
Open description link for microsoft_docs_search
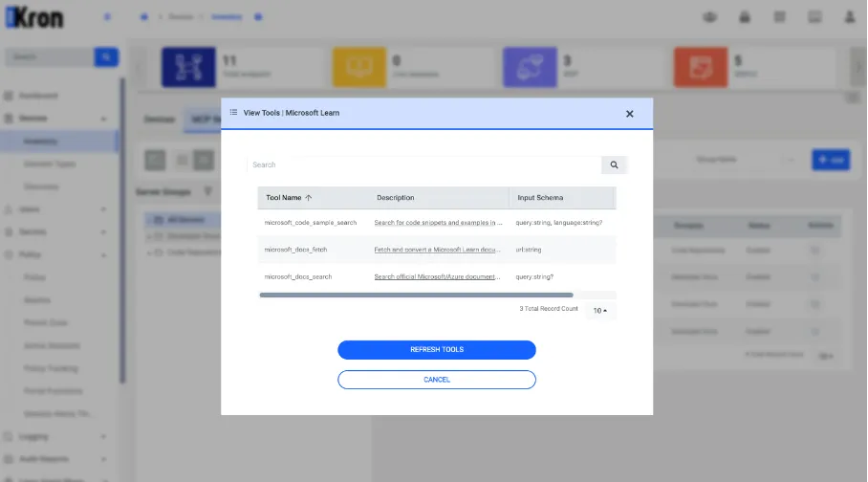(437, 277)
